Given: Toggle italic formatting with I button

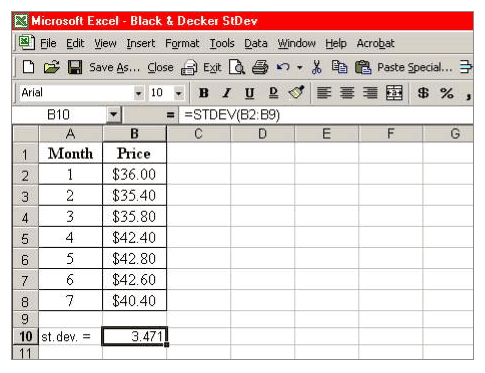Looking at the screenshot, I should (227, 93).
